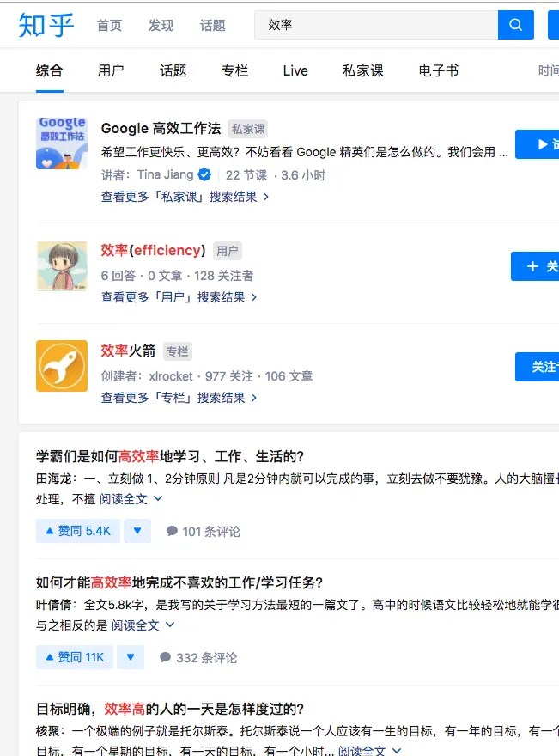Open question 目标明确,效率高的人的一天是怎样度过的?
Screen dimensions: 559x756
170,709
